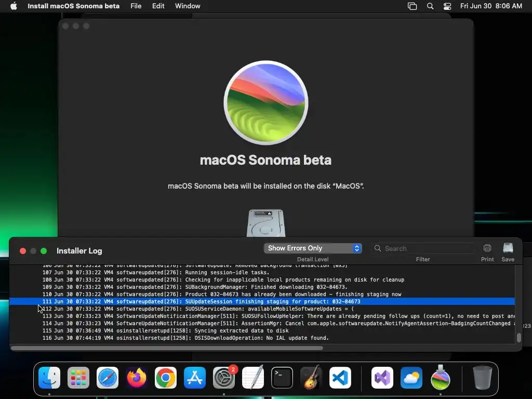Select log line 115 Syncing extracted data to disk
532x399 pixels.
(x=262, y=331)
